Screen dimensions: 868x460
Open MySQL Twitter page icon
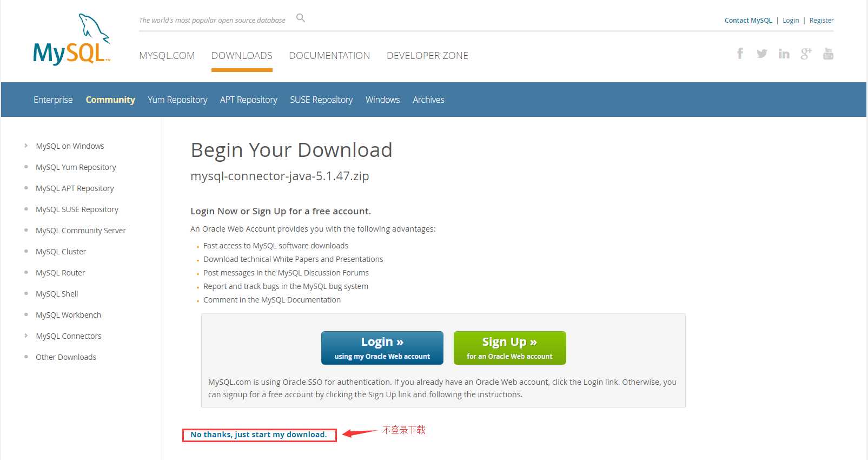(762, 54)
